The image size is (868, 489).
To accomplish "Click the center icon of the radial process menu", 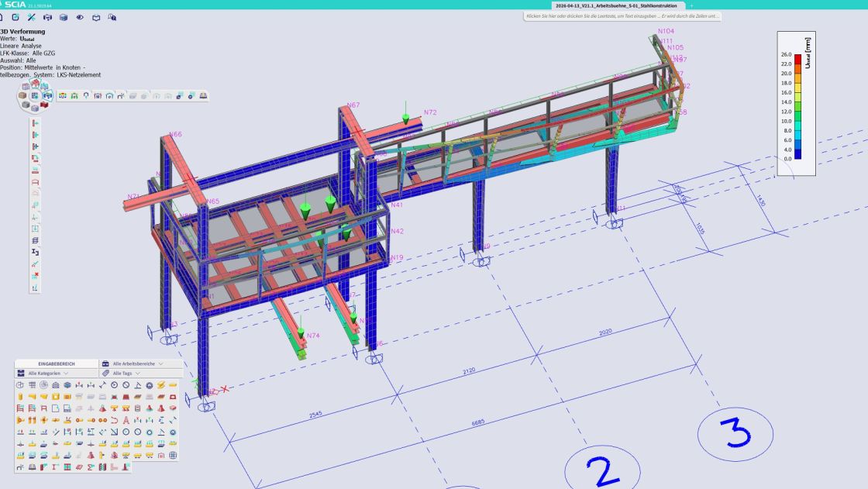I will tap(34, 96).
